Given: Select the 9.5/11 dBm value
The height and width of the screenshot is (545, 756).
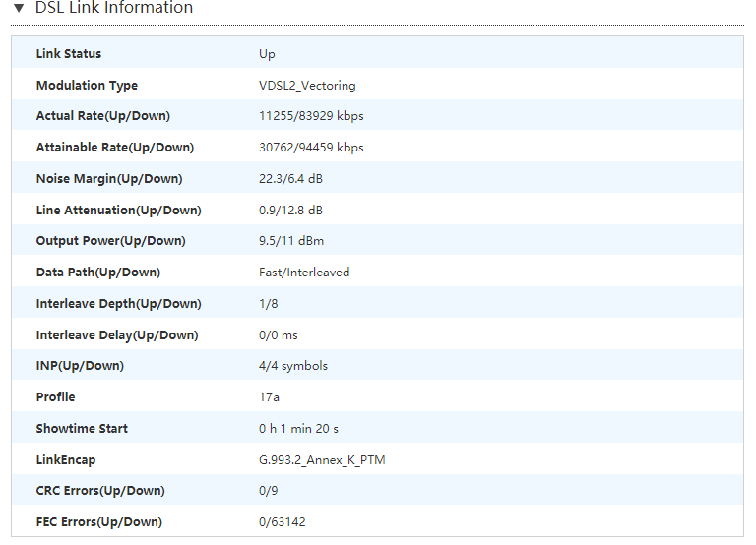Looking at the screenshot, I should pyautogui.click(x=291, y=241).
